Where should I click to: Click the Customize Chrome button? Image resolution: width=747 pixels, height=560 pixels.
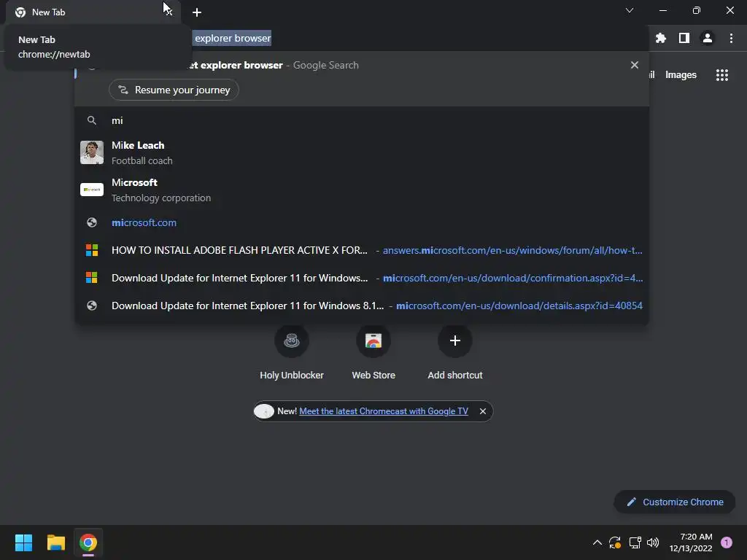674,502
